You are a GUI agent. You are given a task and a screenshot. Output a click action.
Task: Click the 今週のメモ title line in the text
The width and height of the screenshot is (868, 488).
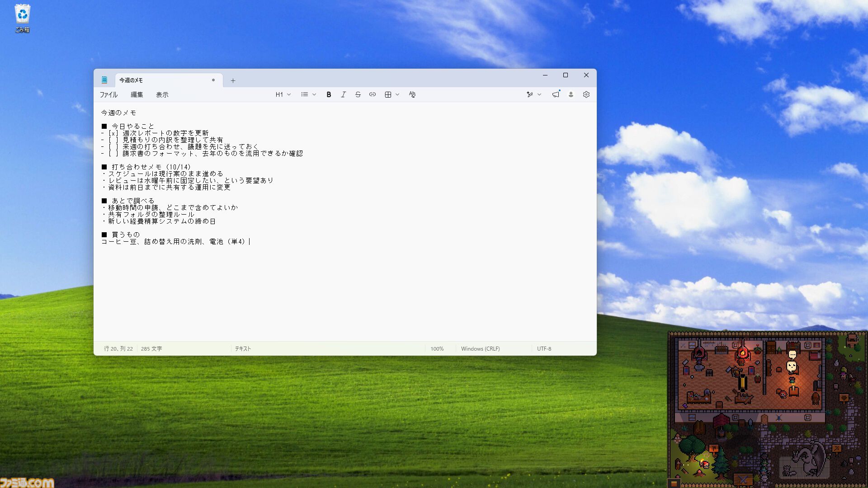click(x=118, y=113)
